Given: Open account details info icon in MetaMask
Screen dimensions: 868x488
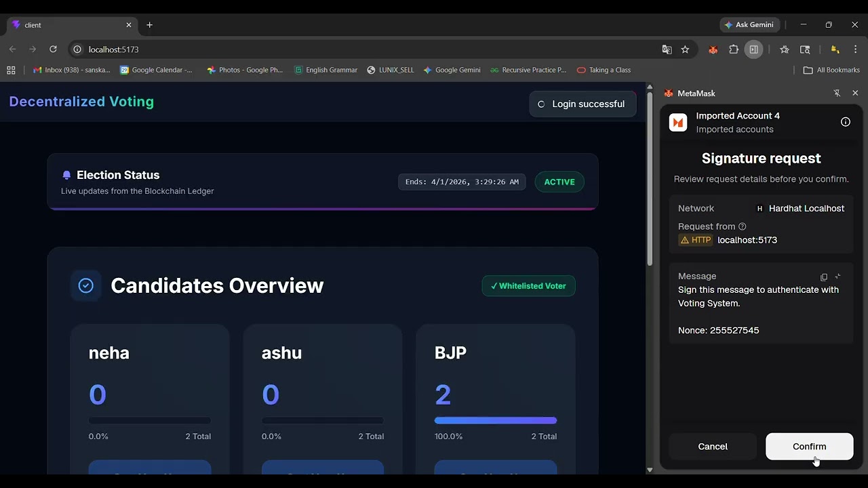Looking at the screenshot, I should (846, 122).
